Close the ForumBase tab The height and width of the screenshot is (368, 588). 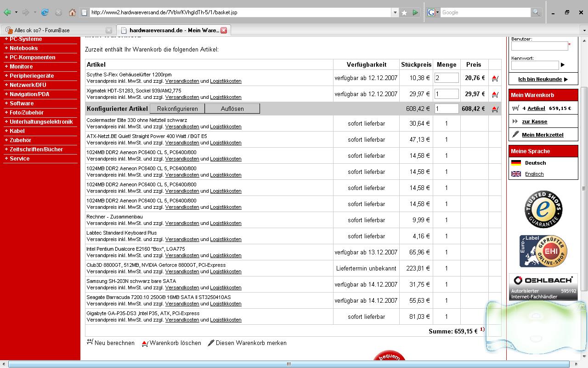(x=109, y=30)
